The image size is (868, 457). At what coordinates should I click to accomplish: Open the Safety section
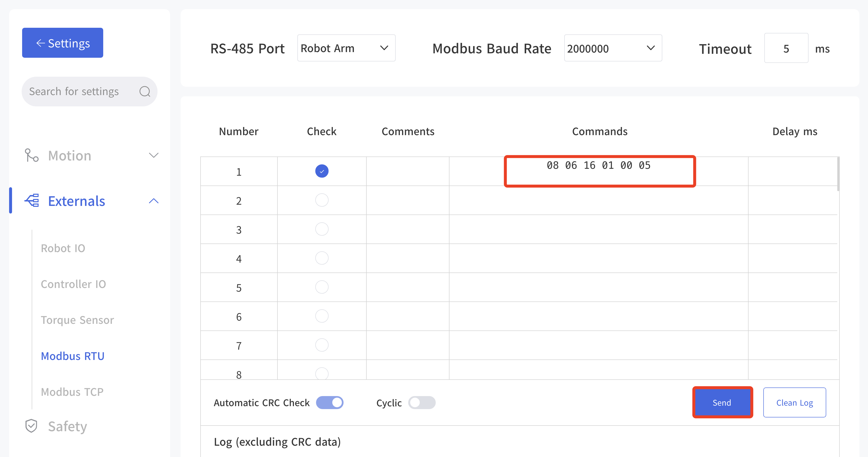68,426
